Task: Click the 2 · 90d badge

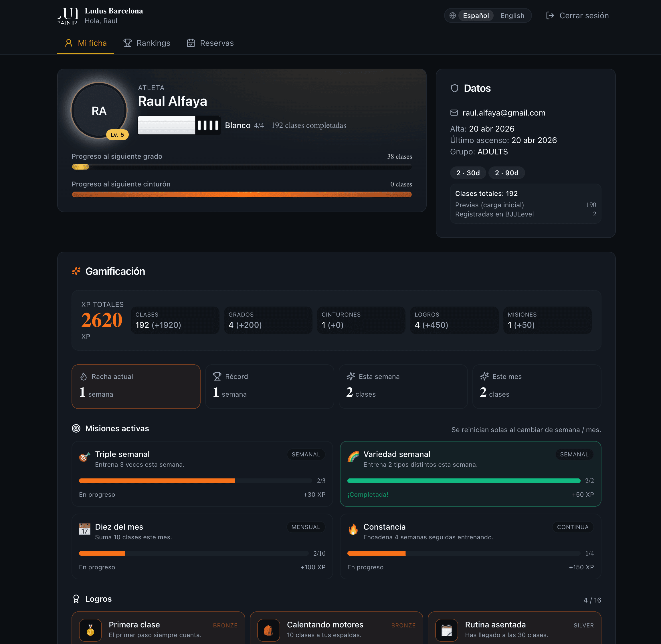Action: coord(506,173)
